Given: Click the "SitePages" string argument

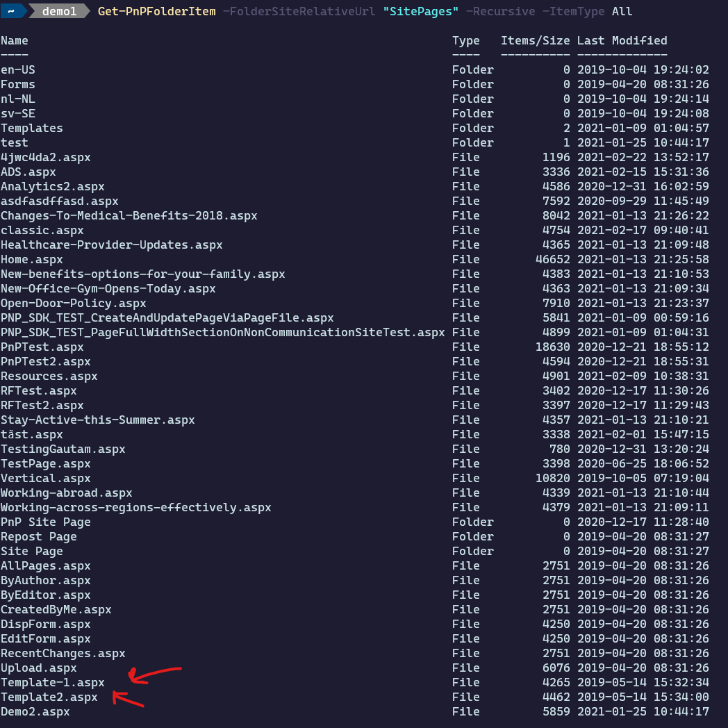Looking at the screenshot, I should 421,11.
